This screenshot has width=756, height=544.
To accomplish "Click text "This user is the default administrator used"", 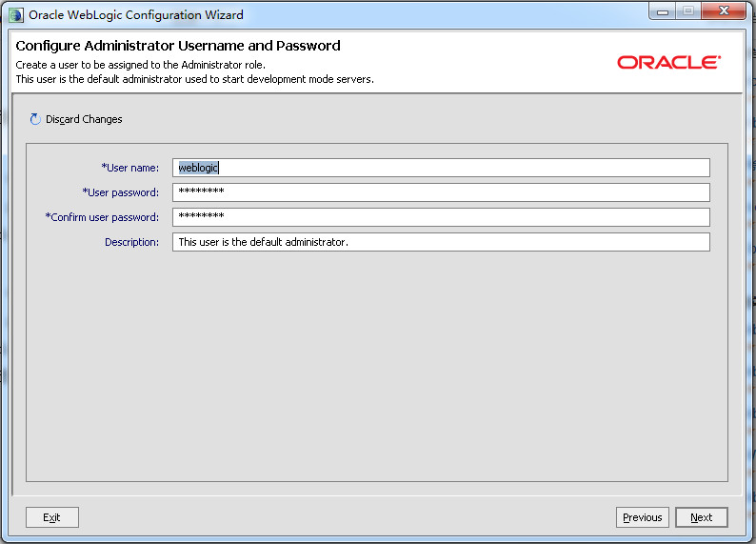I will click(117, 79).
